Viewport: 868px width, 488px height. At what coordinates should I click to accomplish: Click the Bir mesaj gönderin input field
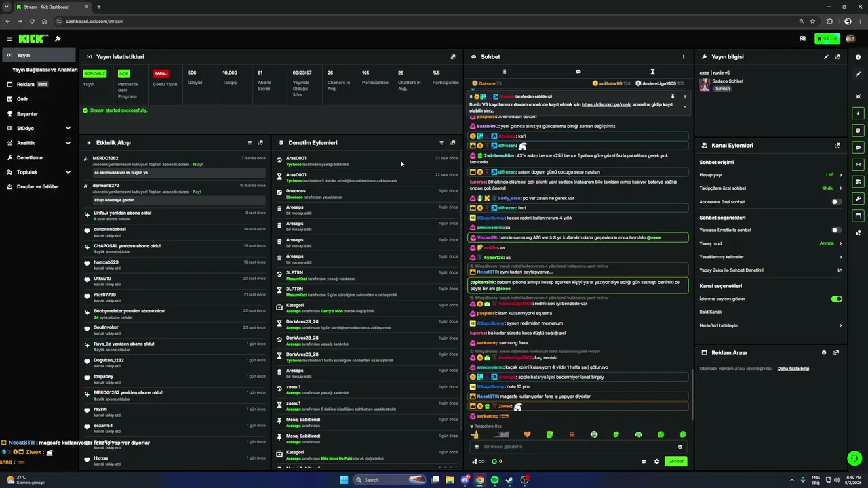coord(578,447)
